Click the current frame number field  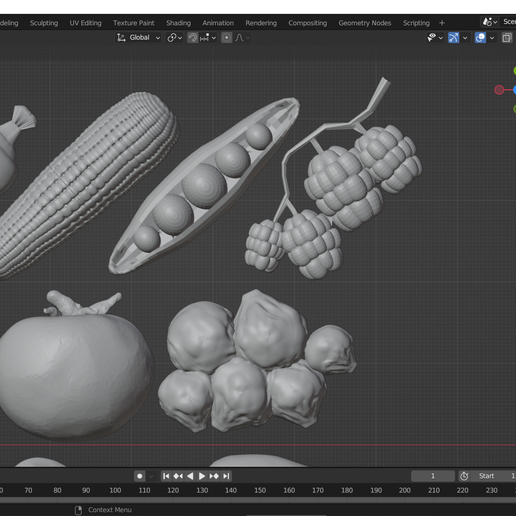tap(433, 476)
